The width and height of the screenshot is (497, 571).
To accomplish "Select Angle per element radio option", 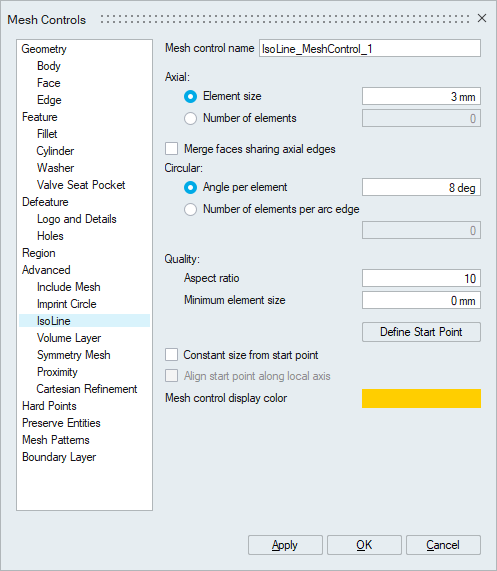I will click(x=190, y=188).
